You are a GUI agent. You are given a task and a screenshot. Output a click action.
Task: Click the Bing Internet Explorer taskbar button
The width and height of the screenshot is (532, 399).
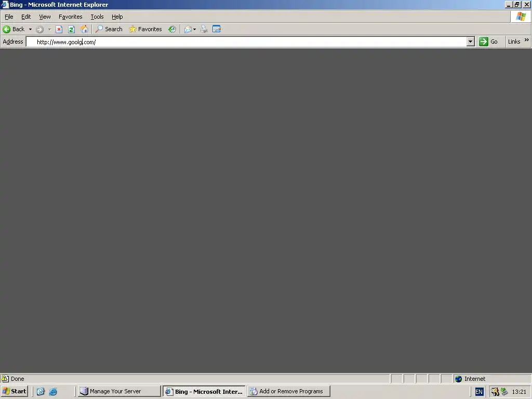204,392
